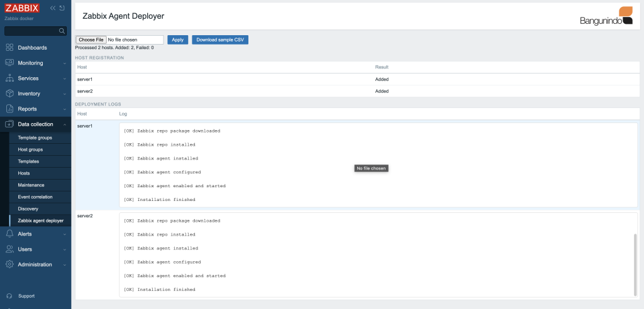
Task: Collapse the sidebar with double-chevron icon
Action: (x=53, y=8)
